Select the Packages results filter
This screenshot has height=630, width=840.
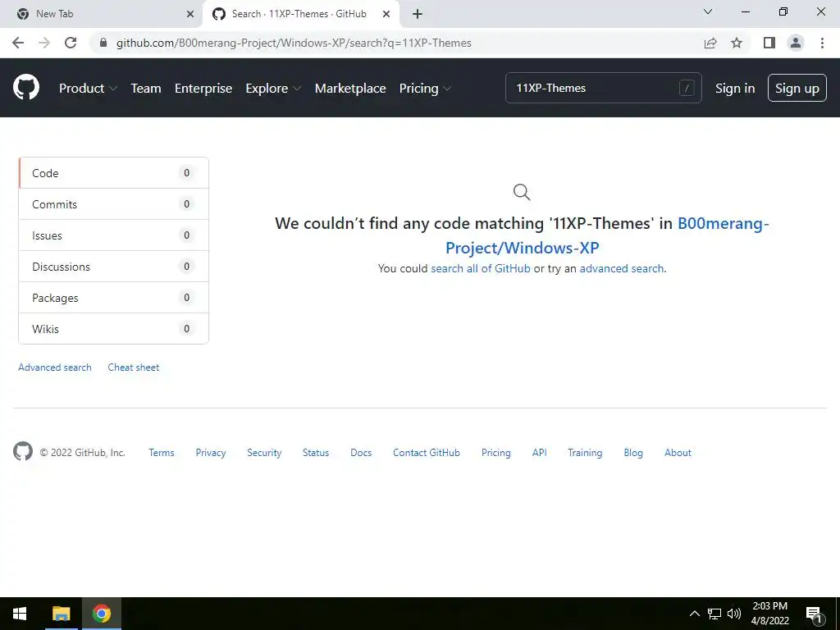click(x=113, y=297)
